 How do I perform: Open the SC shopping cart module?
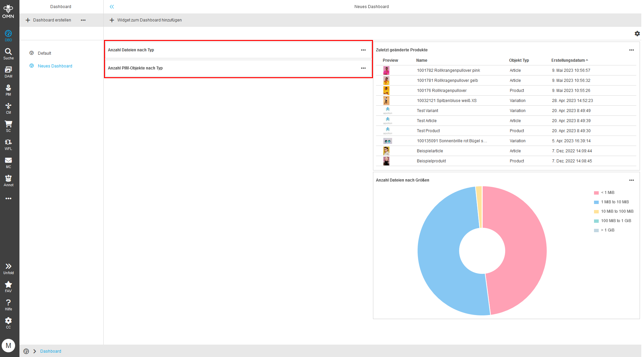(x=8, y=126)
